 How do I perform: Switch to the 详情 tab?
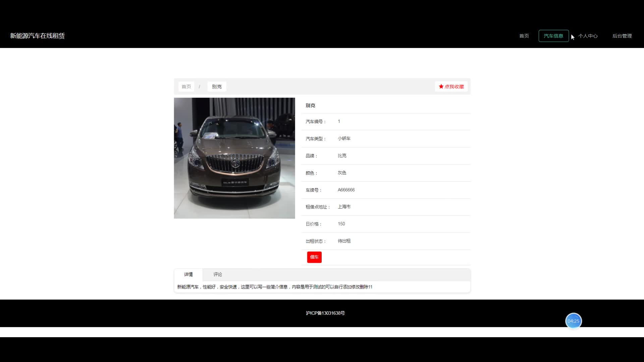(188, 275)
